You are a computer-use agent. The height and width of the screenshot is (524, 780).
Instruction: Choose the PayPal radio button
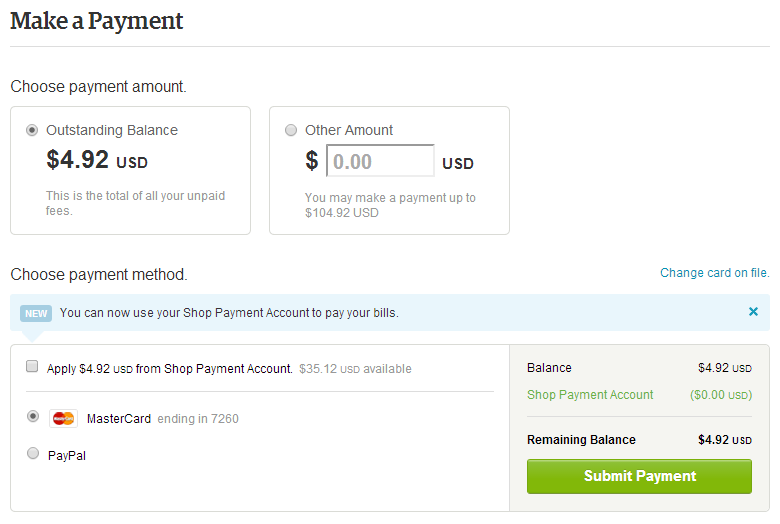click(33, 454)
